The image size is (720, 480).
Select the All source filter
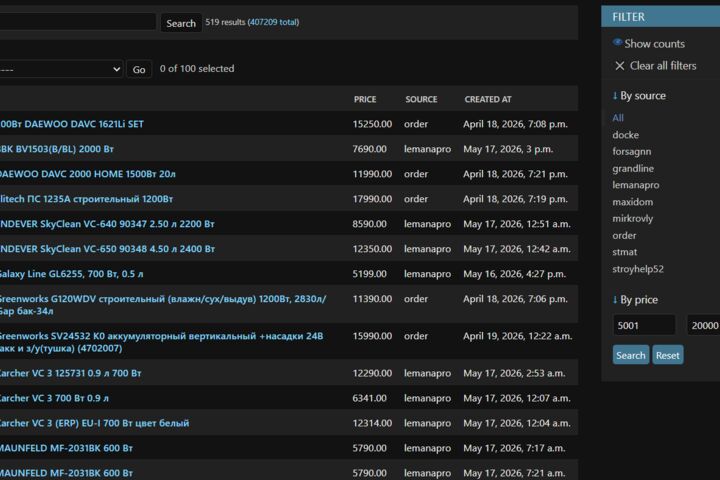pos(618,118)
